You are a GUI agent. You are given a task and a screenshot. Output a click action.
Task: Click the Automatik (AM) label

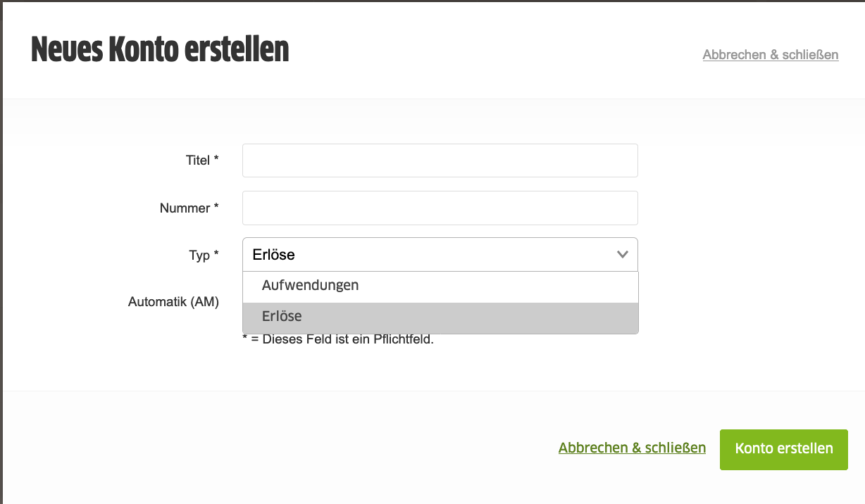(x=173, y=302)
